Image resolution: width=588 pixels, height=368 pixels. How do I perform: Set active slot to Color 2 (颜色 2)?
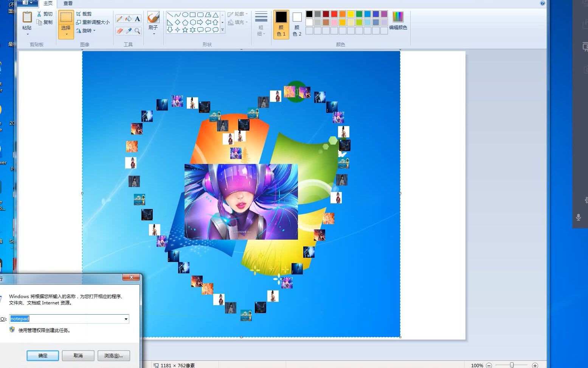(x=297, y=24)
